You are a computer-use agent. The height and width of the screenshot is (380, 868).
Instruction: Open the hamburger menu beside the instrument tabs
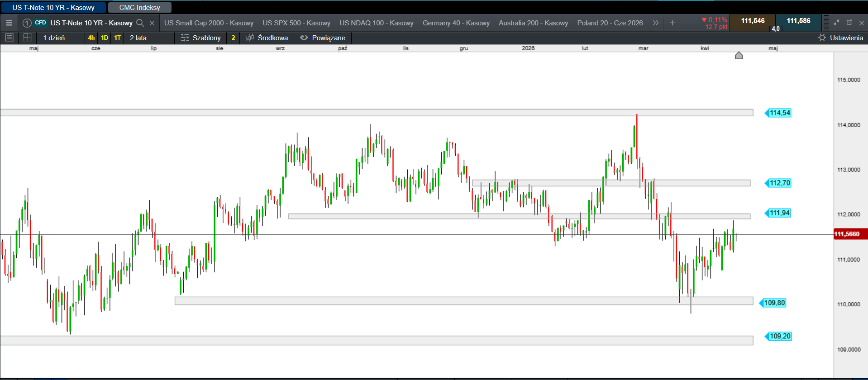[9, 23]
